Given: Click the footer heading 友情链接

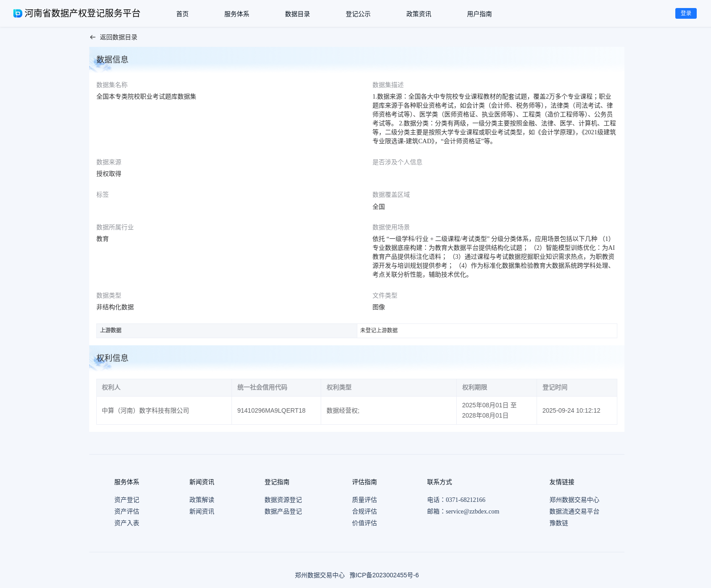Looking at the screenshot, I should click(562, 482).
